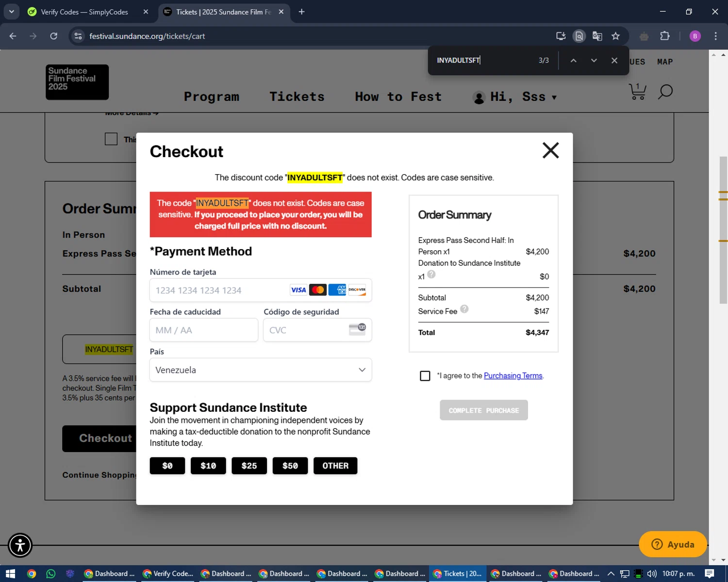This screenshot has width=728, height=582.
Task: Open the Chrome extensions puzzle icon
Action: (665, 36)
